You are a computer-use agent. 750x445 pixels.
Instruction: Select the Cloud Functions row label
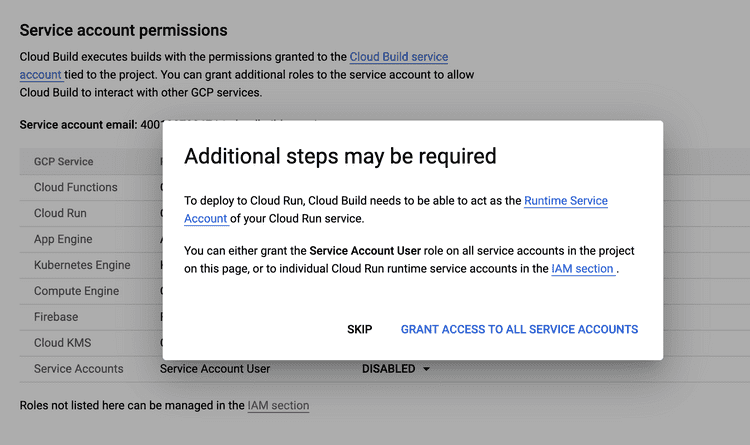pos(76,187)
